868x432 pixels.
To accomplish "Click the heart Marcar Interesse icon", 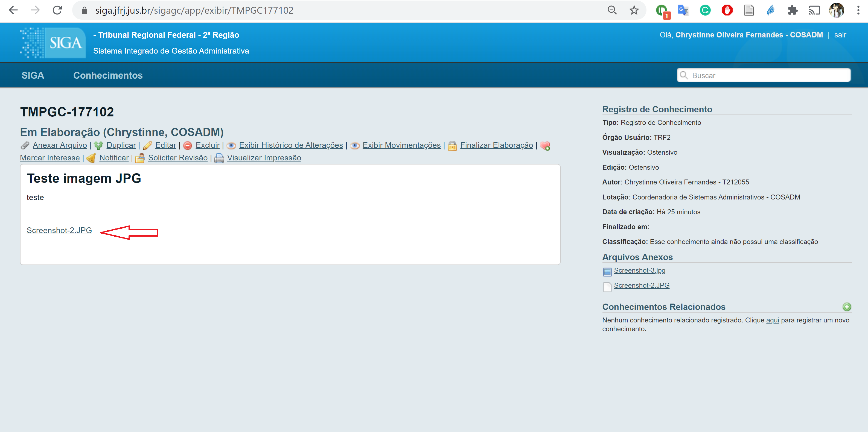I will pos(544,145).
